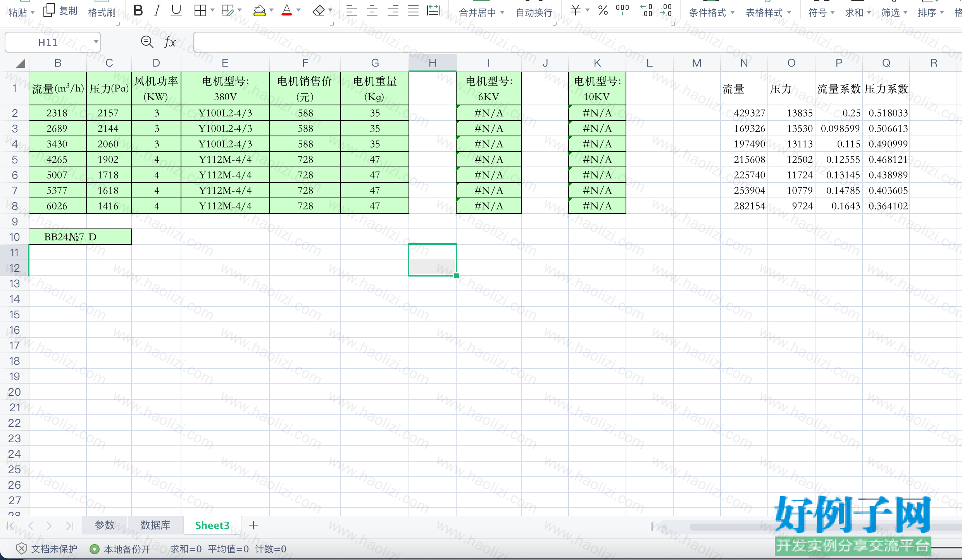The image size is (962, 560).
Task: Click the zoom magnifier in formula bar
Action: tap(147, 41)
